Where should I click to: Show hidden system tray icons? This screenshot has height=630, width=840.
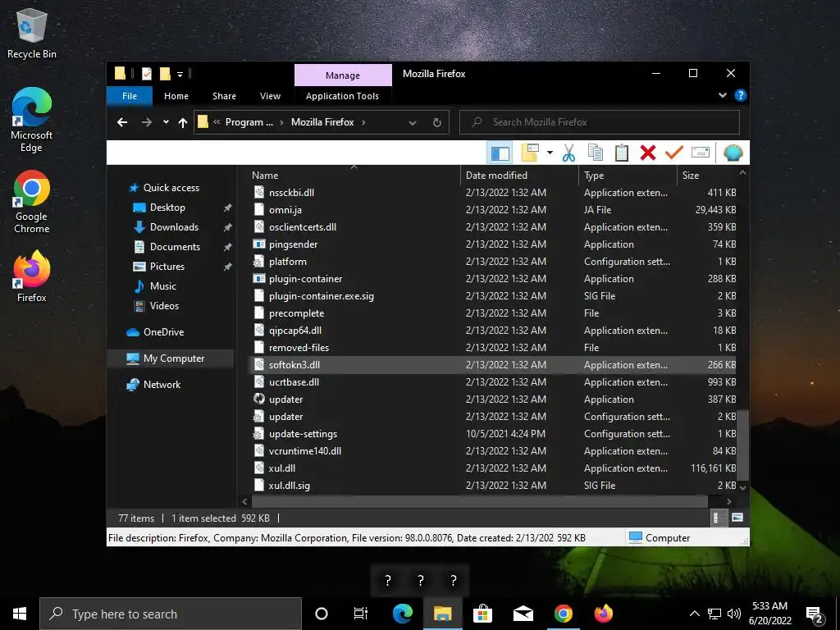[x=694, y=614]
